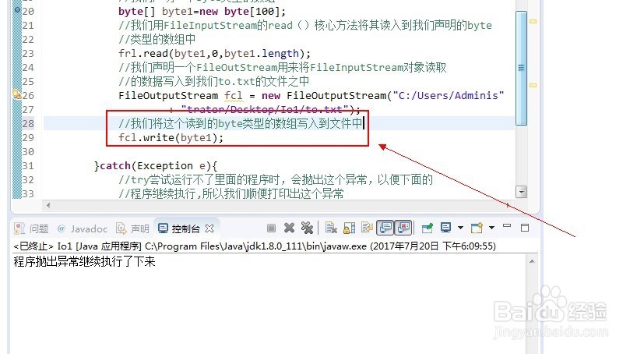644x354 pixels.
Task: Click the underlined fcl variable on line 26
Action: click(234, 95)
